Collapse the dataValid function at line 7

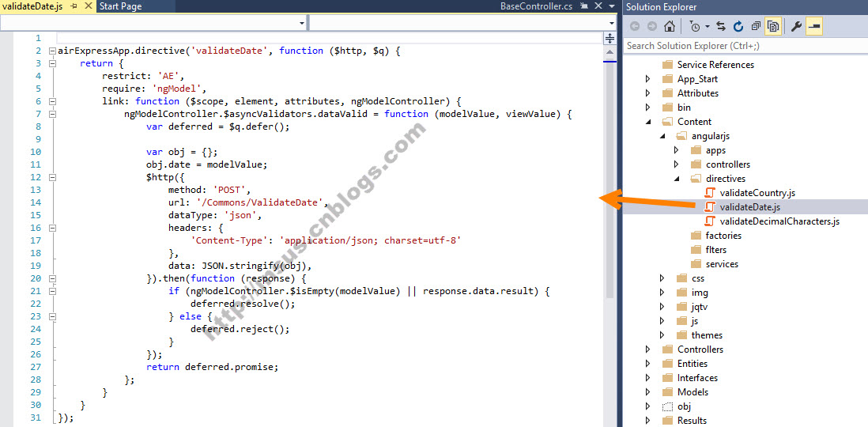pos(53,114)
